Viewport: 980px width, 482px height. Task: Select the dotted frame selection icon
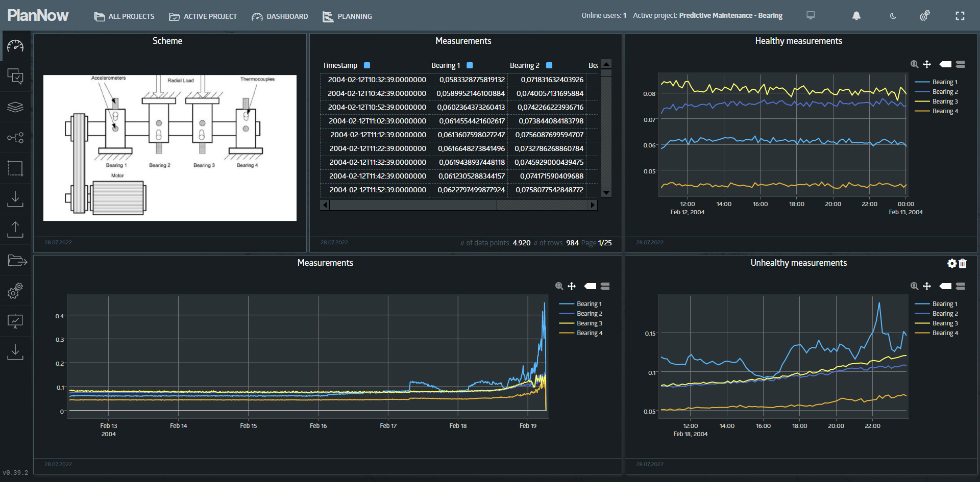pyautogui.click(x=15, y=168)
